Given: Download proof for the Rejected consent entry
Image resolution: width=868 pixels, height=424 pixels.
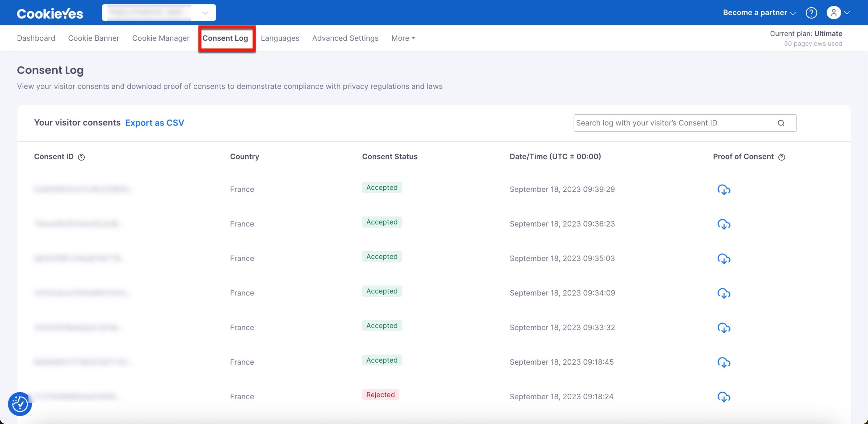Looking at the screenshot, I should pyautogui.click(x=724, y=397).
